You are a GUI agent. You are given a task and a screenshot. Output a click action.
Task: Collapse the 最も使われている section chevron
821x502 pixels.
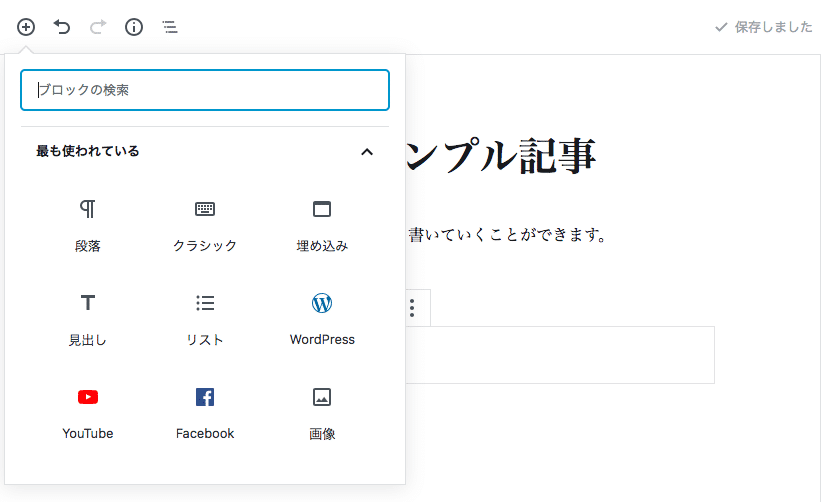click(x=367, y=152)
